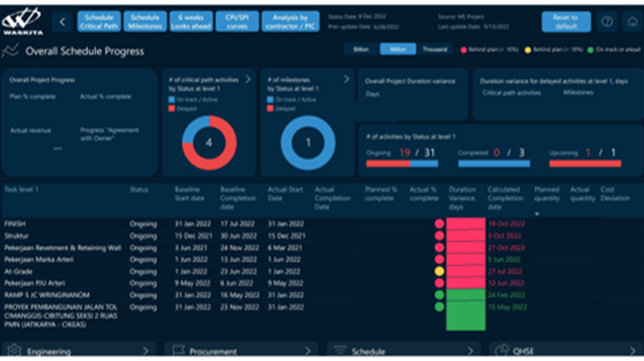Expand critical path activities card with chevron
Viewport: 644px width, 361px height.
click(248, 79)
